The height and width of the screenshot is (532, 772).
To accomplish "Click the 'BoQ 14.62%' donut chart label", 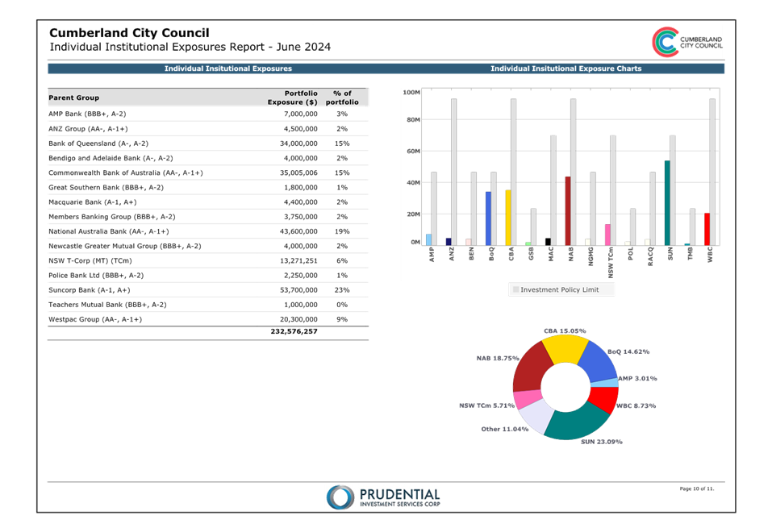I will [x=628, y=352].
